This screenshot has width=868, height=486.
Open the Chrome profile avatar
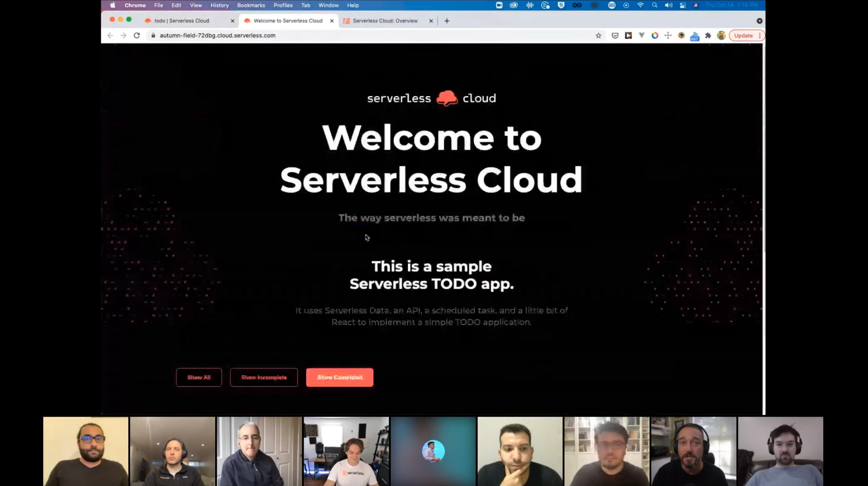[721, 36]
